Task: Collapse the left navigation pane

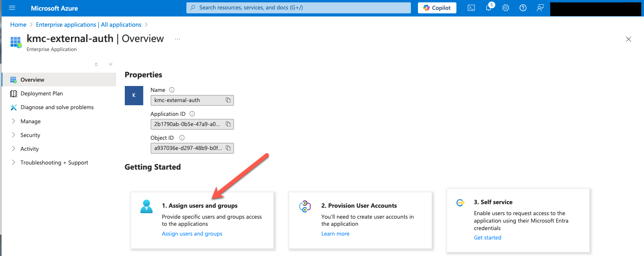Action: 111,64
